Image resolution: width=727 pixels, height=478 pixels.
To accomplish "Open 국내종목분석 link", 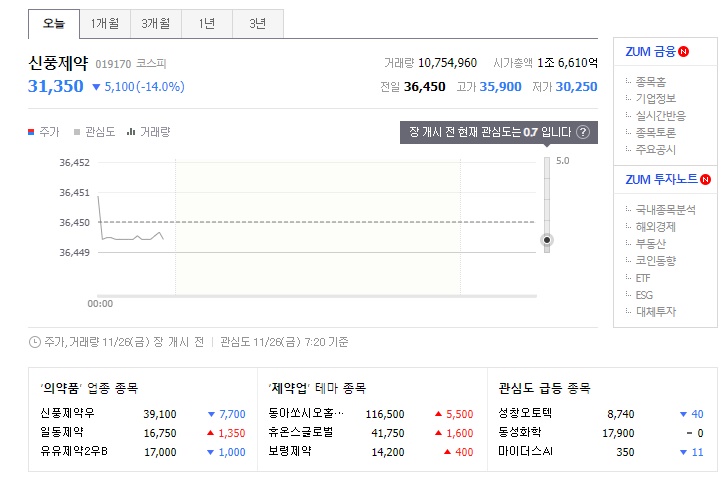I will click(666, 210).
